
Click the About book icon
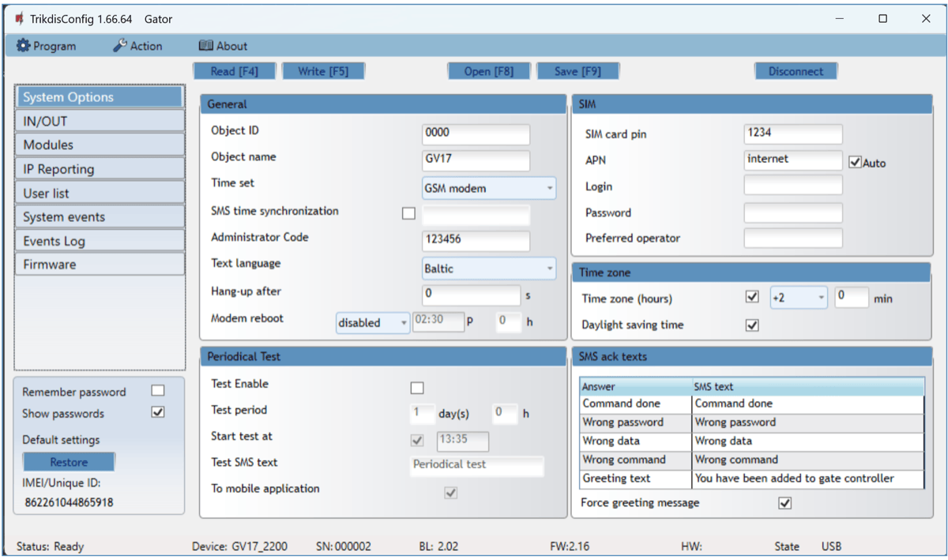(206, 46)
